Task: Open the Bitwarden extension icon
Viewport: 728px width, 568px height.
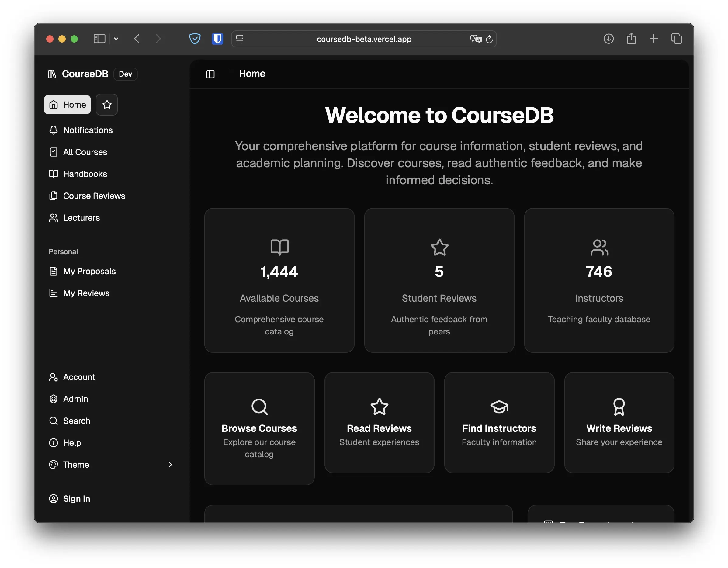Action: (x=217, y=39)
